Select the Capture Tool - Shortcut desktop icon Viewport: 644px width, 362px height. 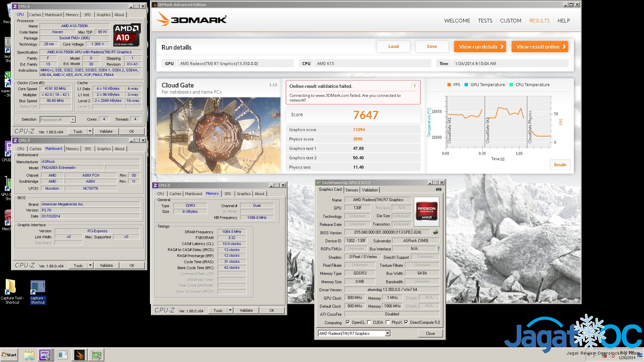click(12, 292)
